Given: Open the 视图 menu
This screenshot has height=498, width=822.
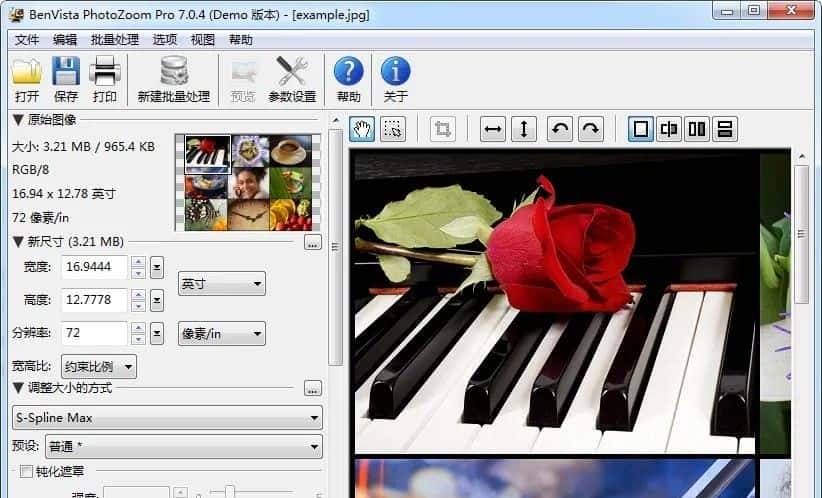Looking at the screenshot, I should click(203, 40).
